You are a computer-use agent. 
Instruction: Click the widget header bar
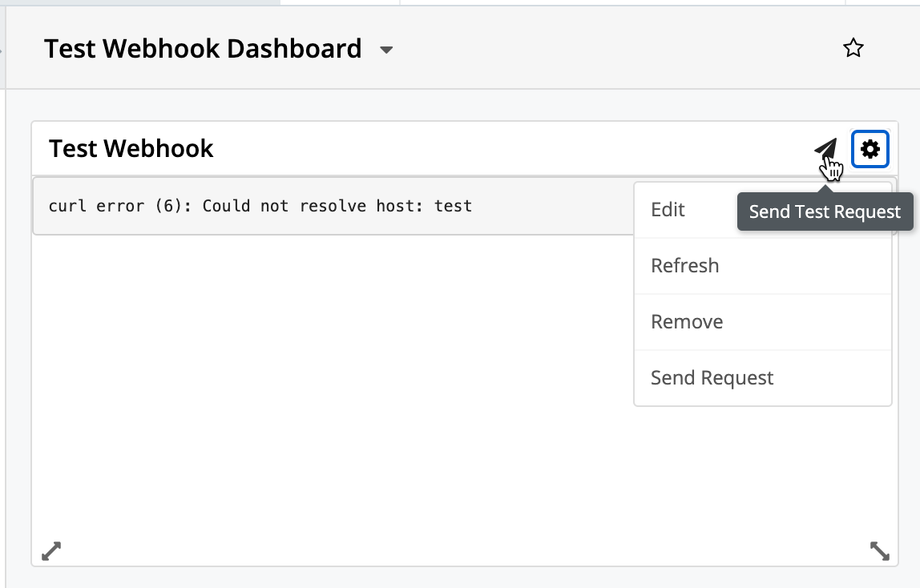401,148
